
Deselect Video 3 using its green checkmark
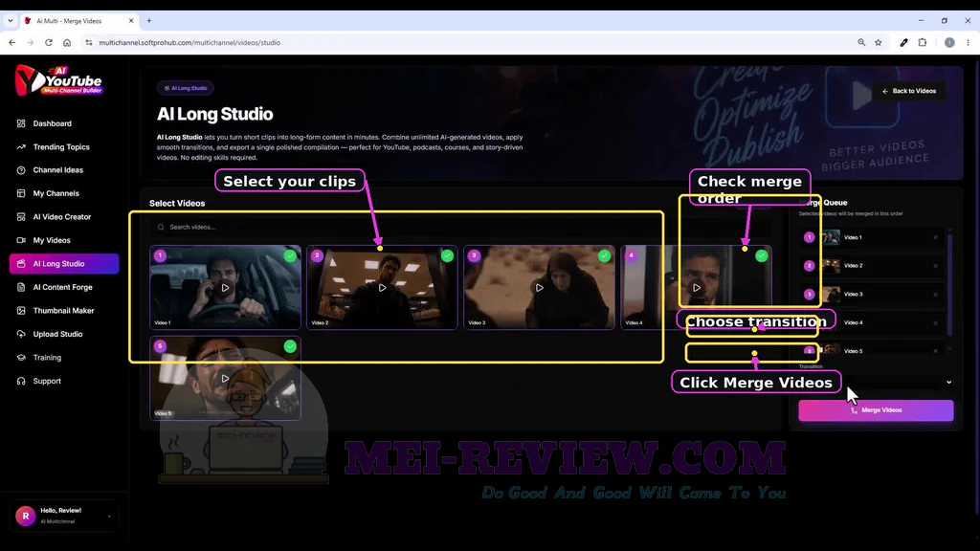coord(604,255)
